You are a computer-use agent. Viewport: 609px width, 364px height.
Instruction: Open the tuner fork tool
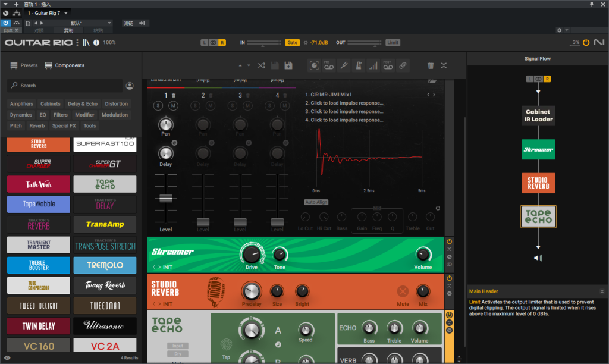tap(344, 65)
